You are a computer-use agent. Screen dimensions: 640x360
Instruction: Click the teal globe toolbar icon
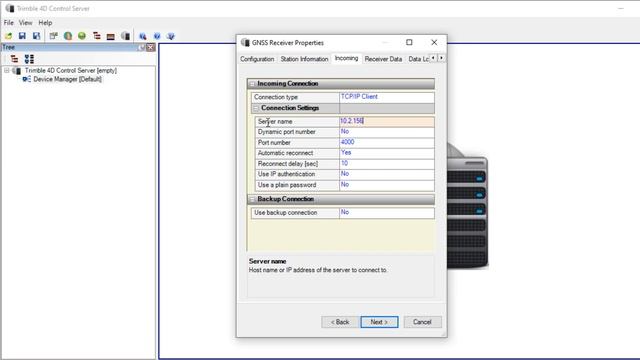pyautogui.click(x=68, y=36)
